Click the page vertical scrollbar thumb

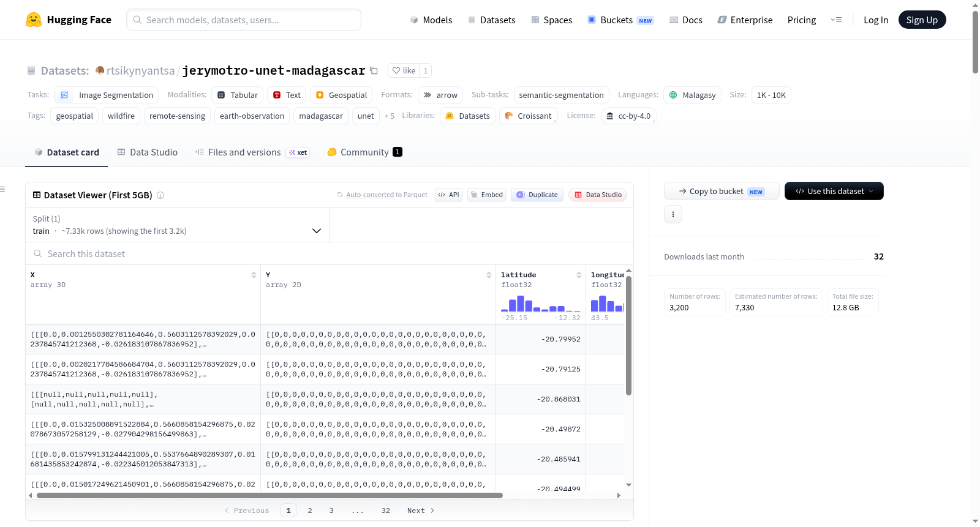pos(975,42)
